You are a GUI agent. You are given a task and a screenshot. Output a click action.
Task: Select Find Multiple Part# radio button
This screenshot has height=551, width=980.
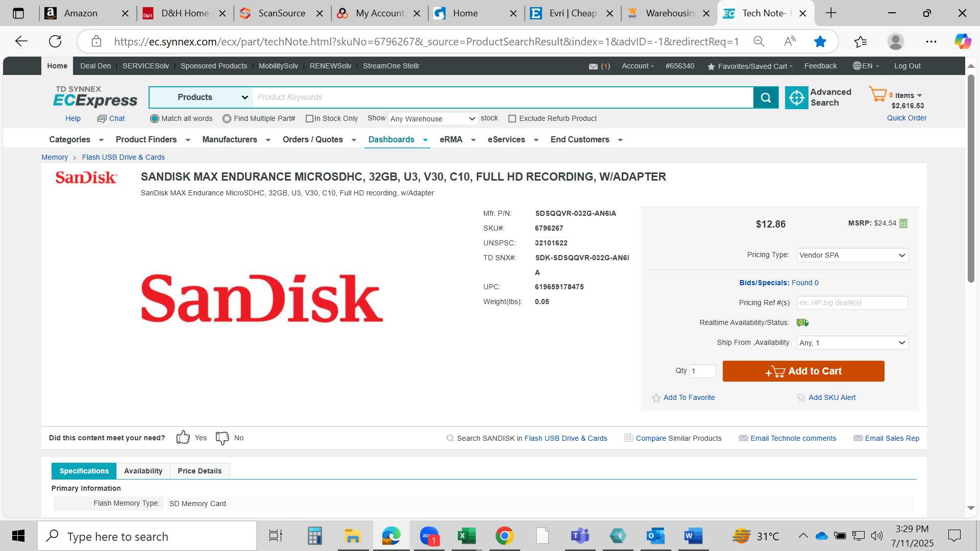[227, 119]
